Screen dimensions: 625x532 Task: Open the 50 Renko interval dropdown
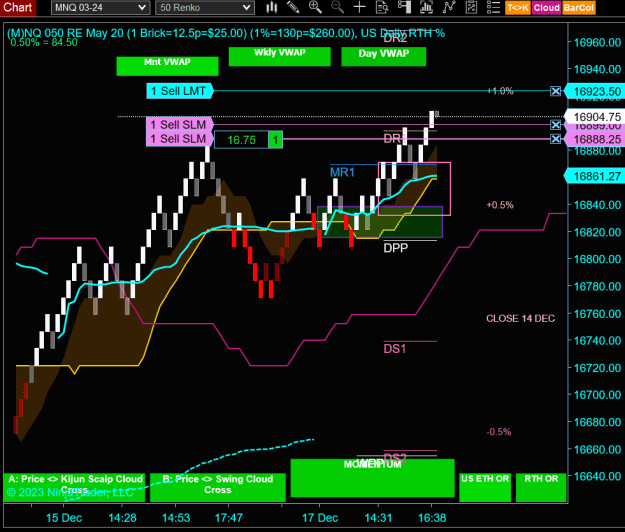[x=205, y=8]
